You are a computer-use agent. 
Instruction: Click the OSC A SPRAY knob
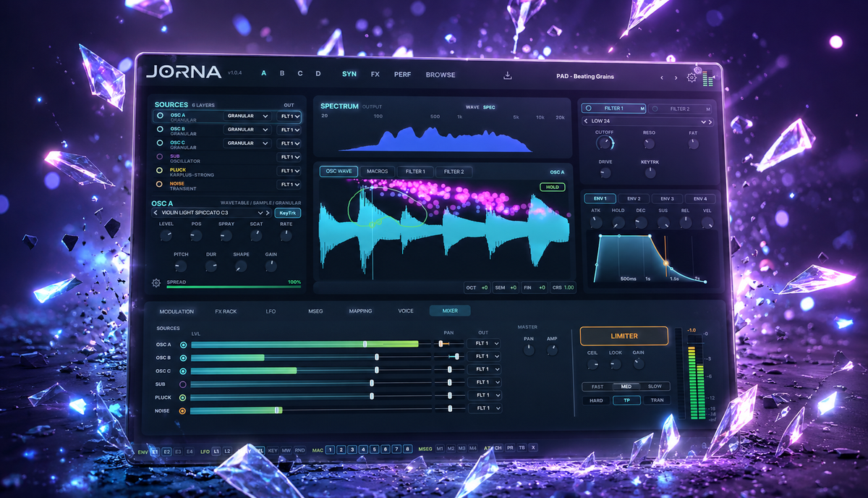tap(226, 235)
